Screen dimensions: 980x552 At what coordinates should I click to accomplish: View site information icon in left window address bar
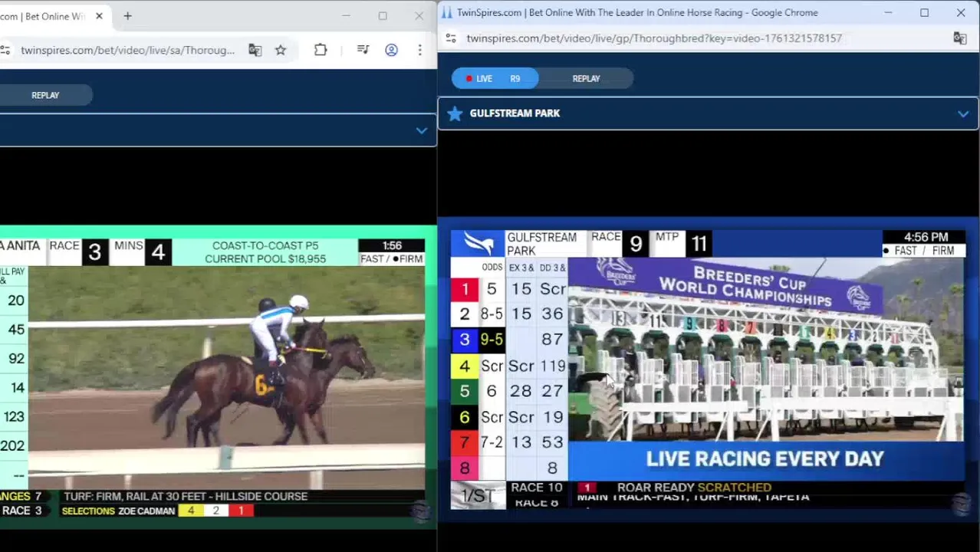[x=5, y=50]
